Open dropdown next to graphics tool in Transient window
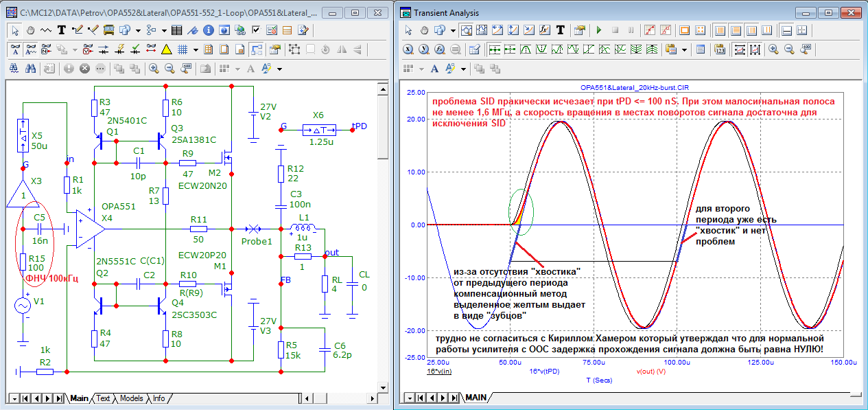 tap(454, 30)
